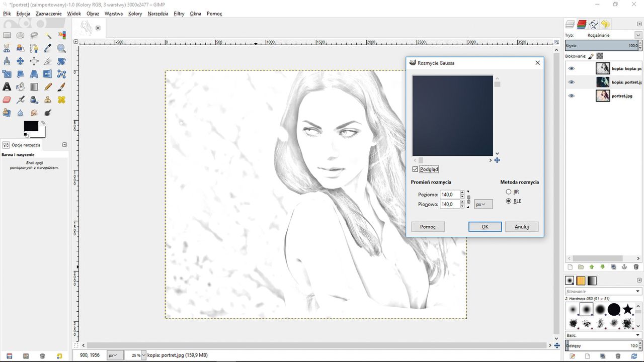Image resolution: width=644 pixels, height=362 pixels.
Task: Open the Warstwa menu
Action: (x=114, y=14)
